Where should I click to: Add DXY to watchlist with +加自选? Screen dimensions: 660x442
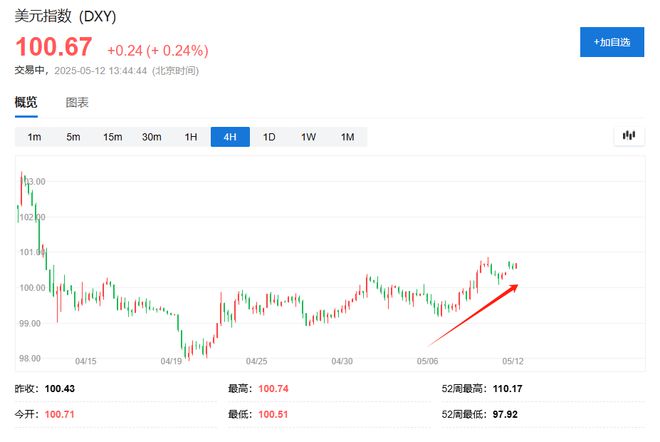[x=612, y=42]
